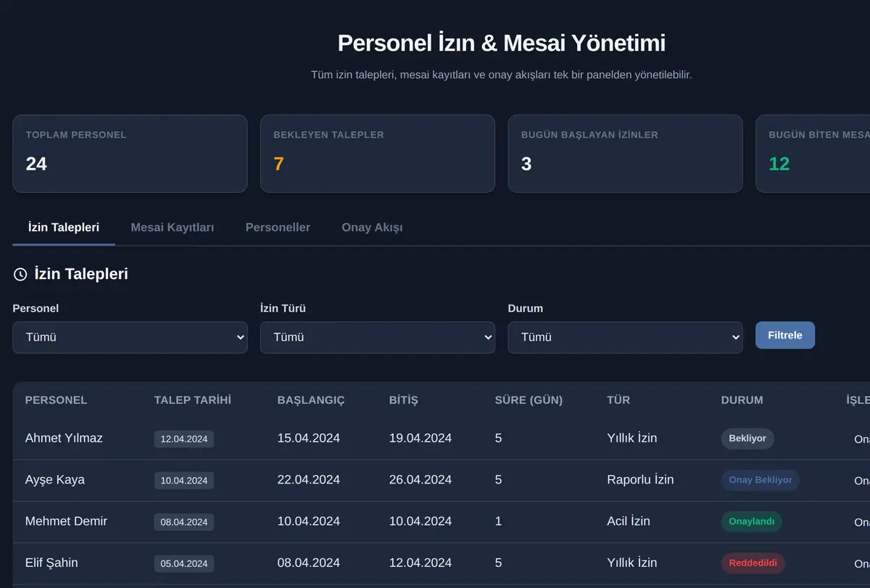
Task: Open the Durum filter dropdown
Action: click(625, 337)
